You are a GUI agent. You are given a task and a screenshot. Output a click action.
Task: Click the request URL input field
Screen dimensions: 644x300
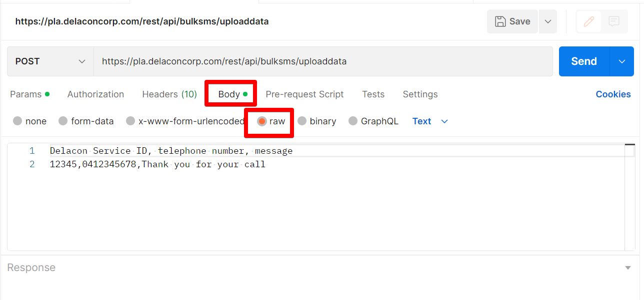click(323, 61)
